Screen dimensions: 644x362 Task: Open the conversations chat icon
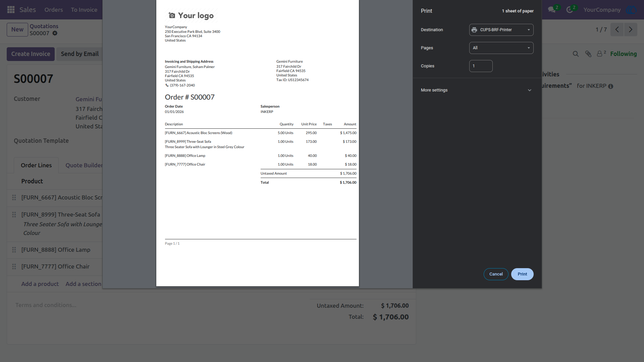[x=551, y=10]
